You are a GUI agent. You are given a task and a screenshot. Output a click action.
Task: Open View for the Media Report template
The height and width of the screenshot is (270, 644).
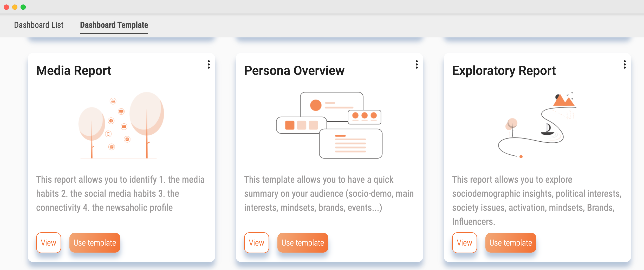(48, 242)
